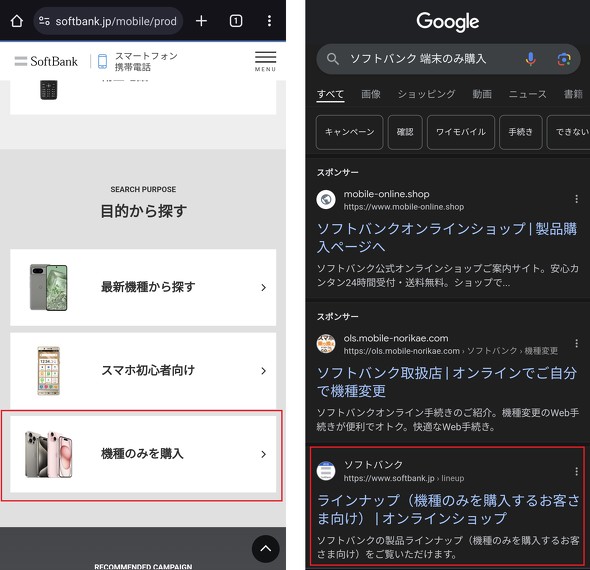Viewport: 590px width, 570px height.
Task: Tap https://www.mobile-online.shop URL text
Action: coord(404,207)
